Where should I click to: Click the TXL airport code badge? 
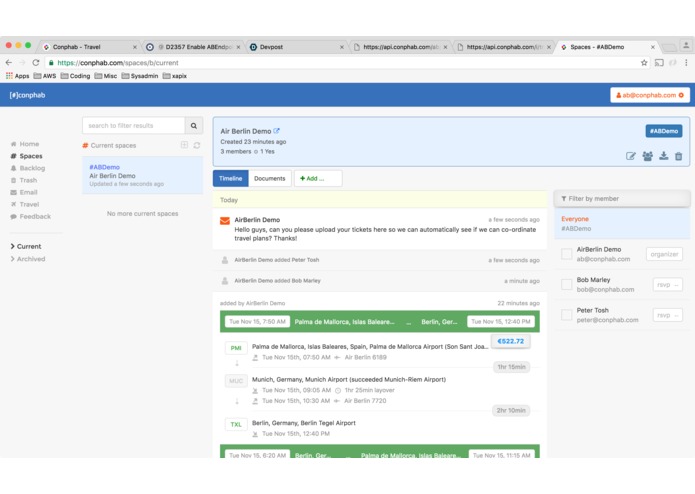click(236, 424)
